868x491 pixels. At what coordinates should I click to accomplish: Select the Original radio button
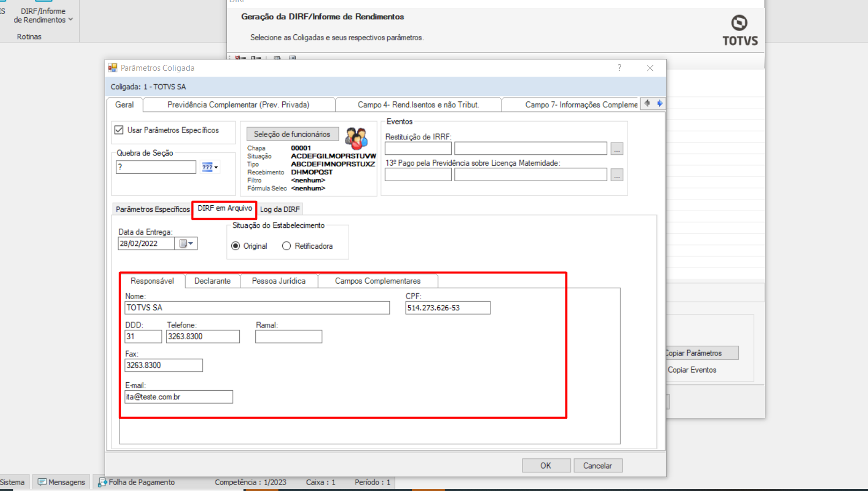click(x=236, y=246)
